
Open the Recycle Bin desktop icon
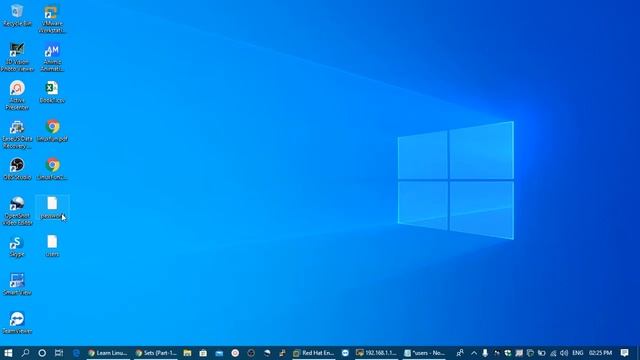point(17,16)
